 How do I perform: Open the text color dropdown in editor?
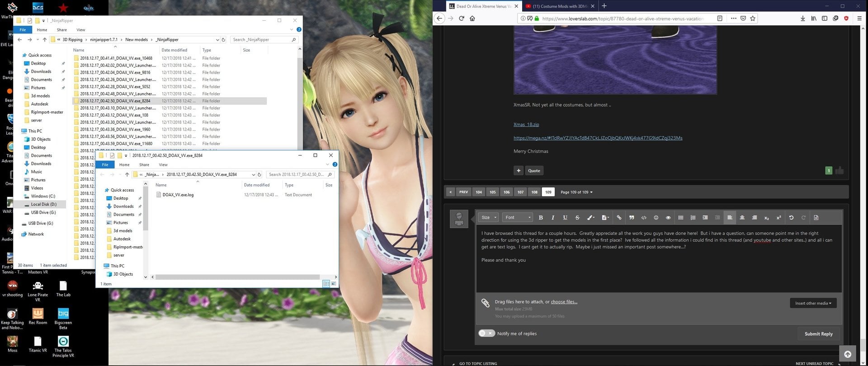[590, 218]
